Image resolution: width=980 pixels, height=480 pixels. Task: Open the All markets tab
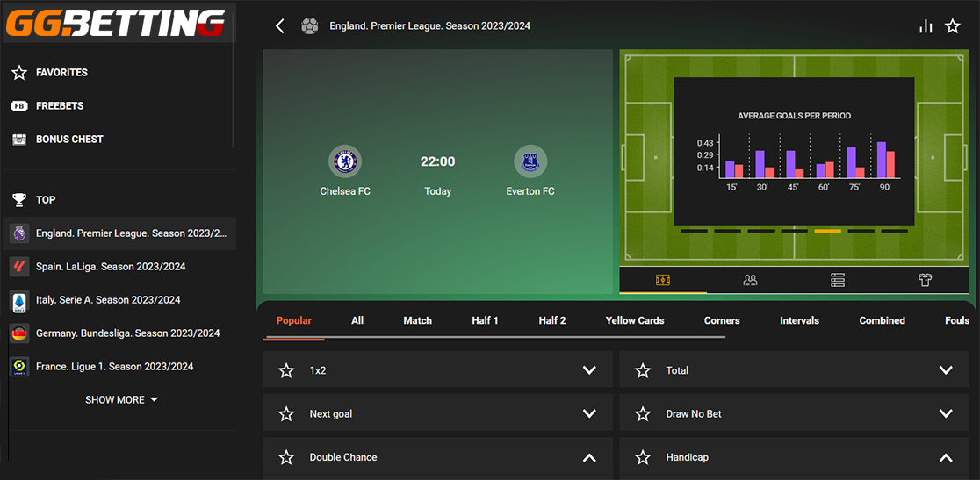[x=357, y=321]
